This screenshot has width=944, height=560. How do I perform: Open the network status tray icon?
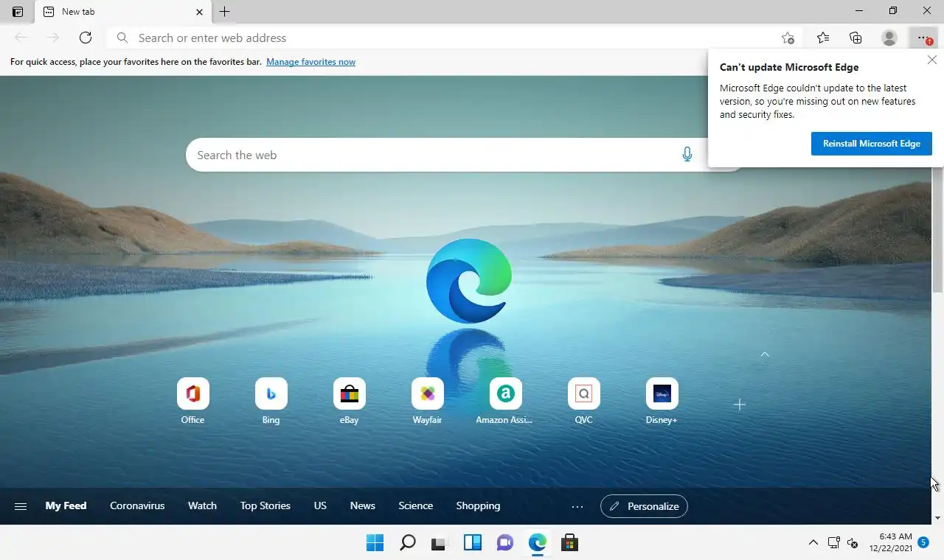click(833, 543)
